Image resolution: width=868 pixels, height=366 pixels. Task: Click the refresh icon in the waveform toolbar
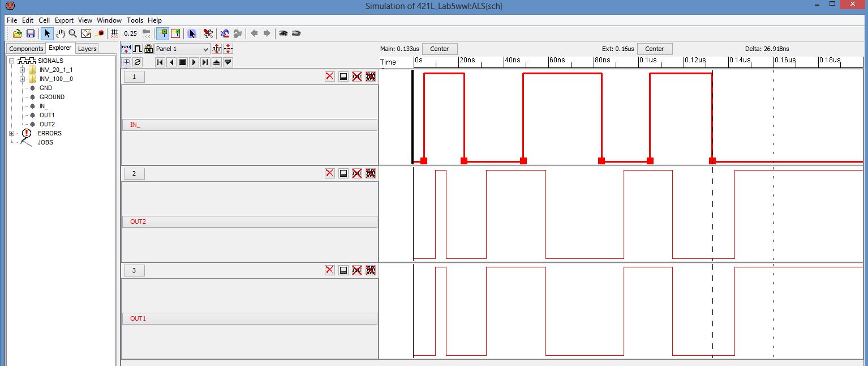[137, 62]
